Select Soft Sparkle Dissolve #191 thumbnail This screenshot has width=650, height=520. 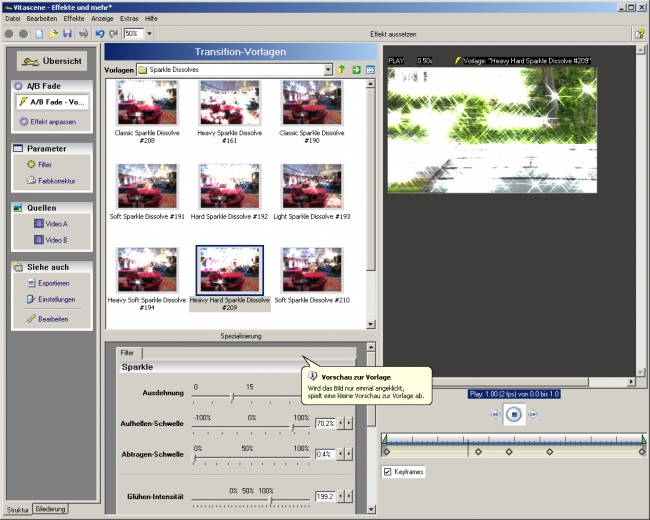pos(147,188)
